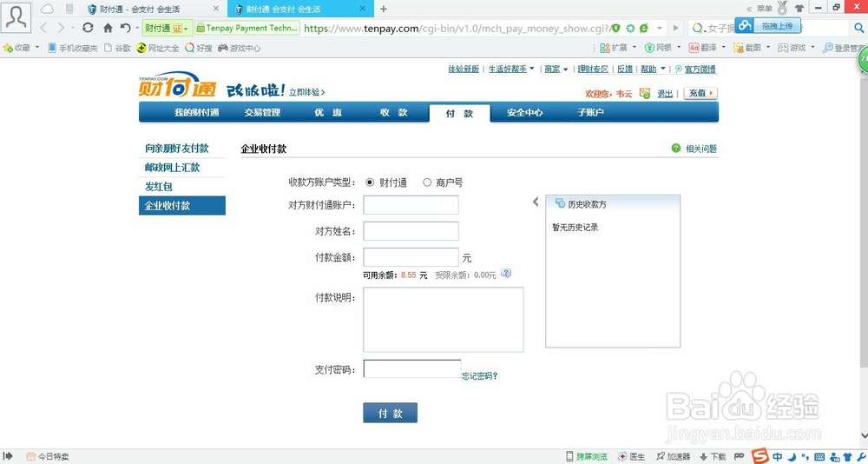Click the search magnifier icon in search box
This screenshot has width=868, height=464.
click(858, 28)
